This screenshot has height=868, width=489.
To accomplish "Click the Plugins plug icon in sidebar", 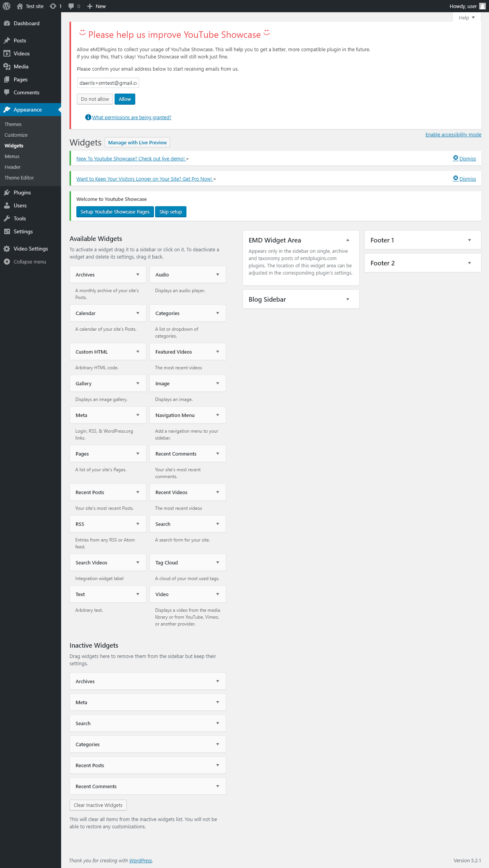I will [7, 192].
